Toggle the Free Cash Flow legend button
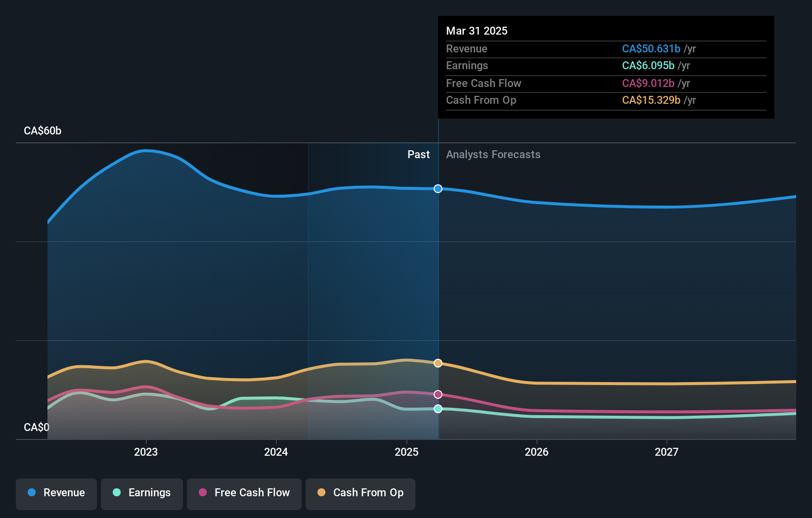This screenshot has height=518, width=812. pyautogui.click(x=244, y=494)
